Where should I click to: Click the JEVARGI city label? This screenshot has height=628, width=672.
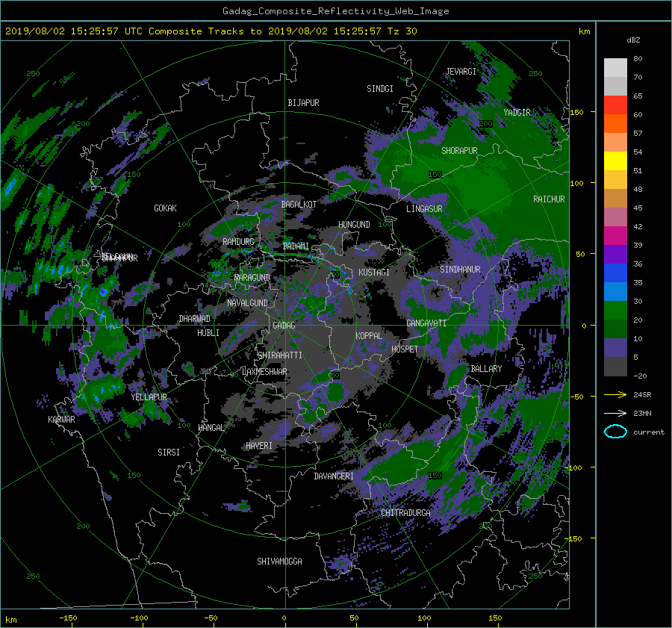pyautogui.click(x=461, y=72)
